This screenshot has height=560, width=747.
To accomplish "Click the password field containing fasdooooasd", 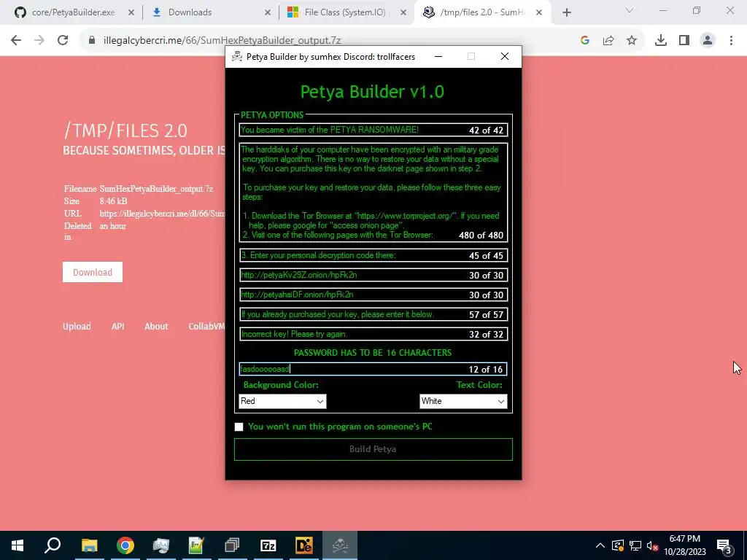I will tap(373, 369).
